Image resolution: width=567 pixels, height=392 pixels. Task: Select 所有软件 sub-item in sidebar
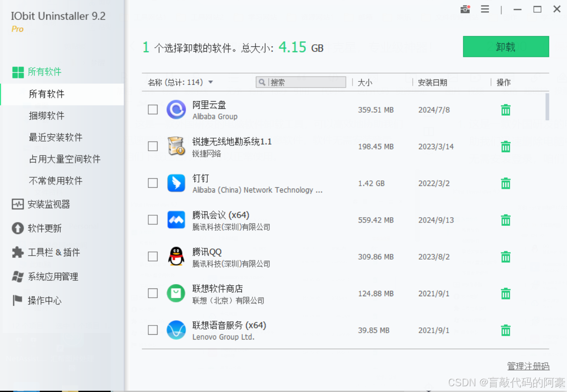[x=62, y=94]
